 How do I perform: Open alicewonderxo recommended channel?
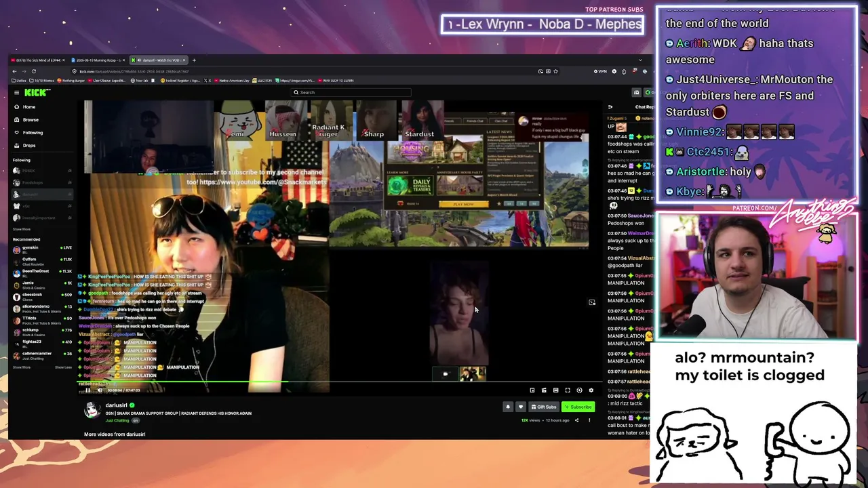[x=42, y=308]
